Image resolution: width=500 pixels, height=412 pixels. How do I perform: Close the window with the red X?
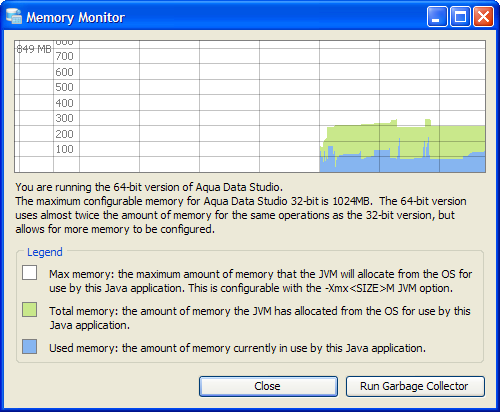(483, 16)
